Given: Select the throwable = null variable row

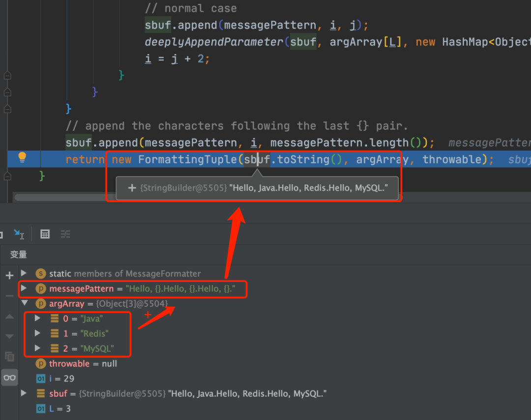Looking at the screenshot, I should click(83, 364).
